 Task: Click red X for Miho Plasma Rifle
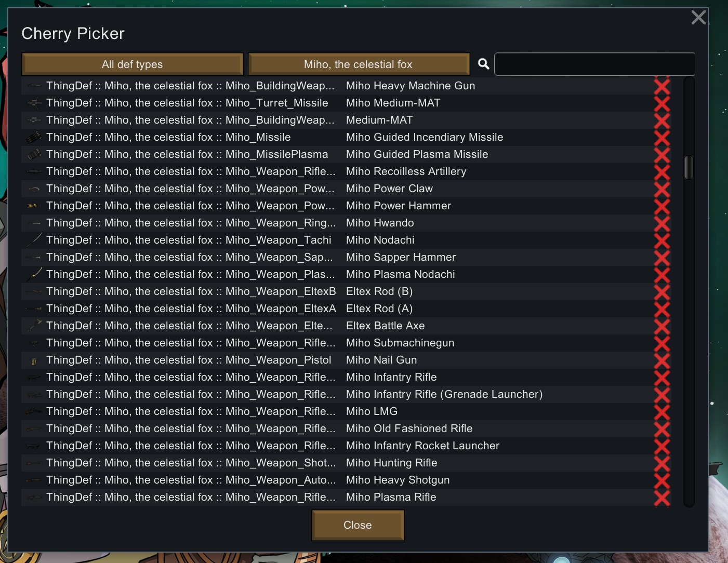coord(661,497)
